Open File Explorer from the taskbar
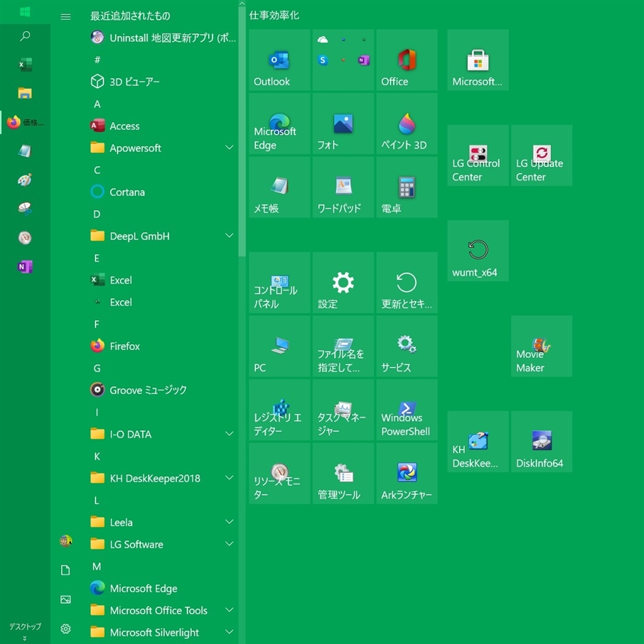The width and height of the screenshot is (644, 644). pyautogui.click(x=25, y=93)
